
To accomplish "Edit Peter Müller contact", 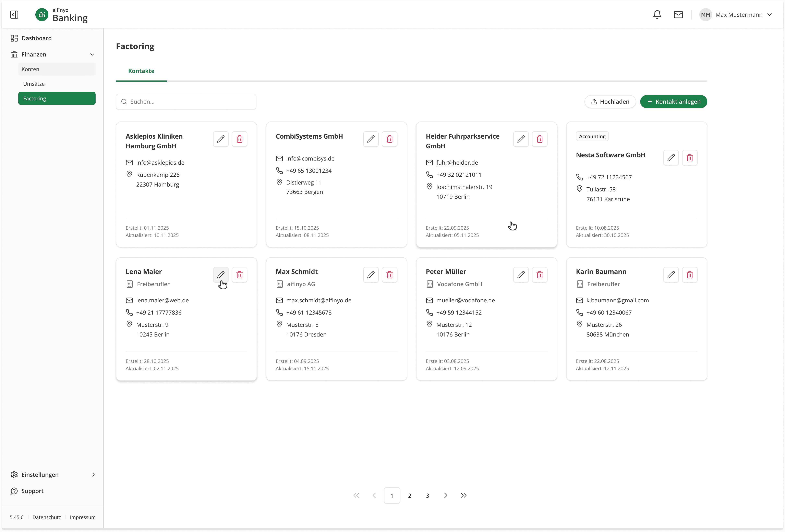I will [521, 275].
